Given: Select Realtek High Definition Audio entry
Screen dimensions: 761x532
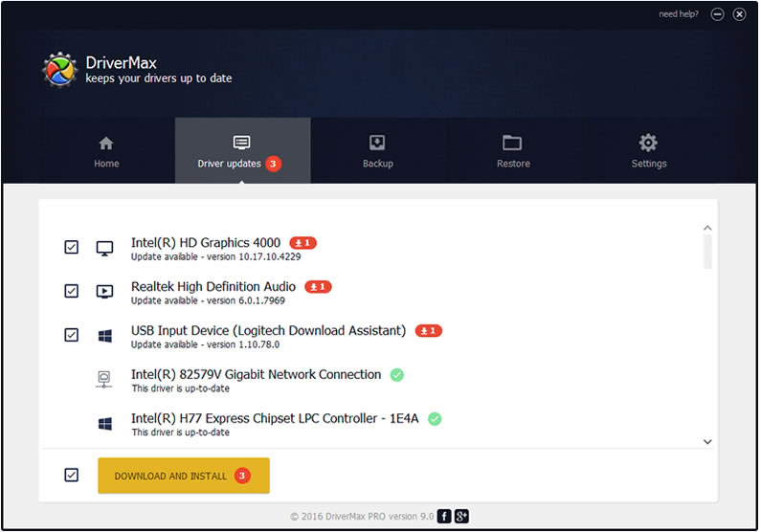Looking at the screenshot, I should (x=213, y=287).
